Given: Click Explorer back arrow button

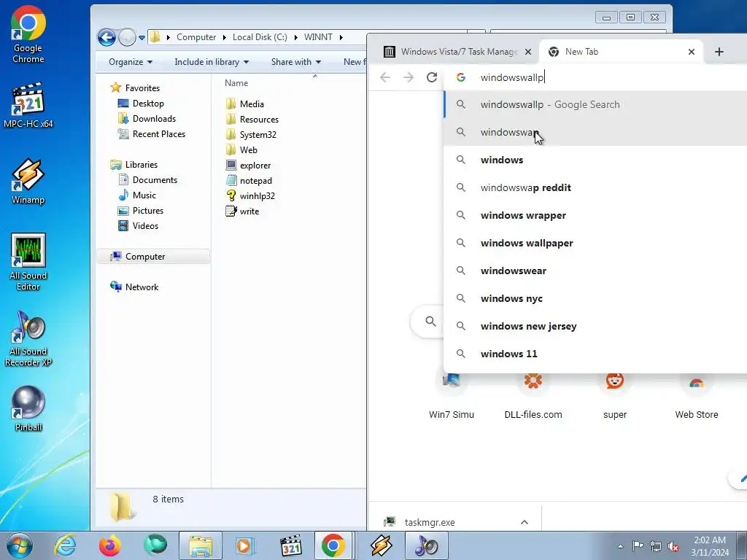Looking at the screenshot, I should coord(107,37).
